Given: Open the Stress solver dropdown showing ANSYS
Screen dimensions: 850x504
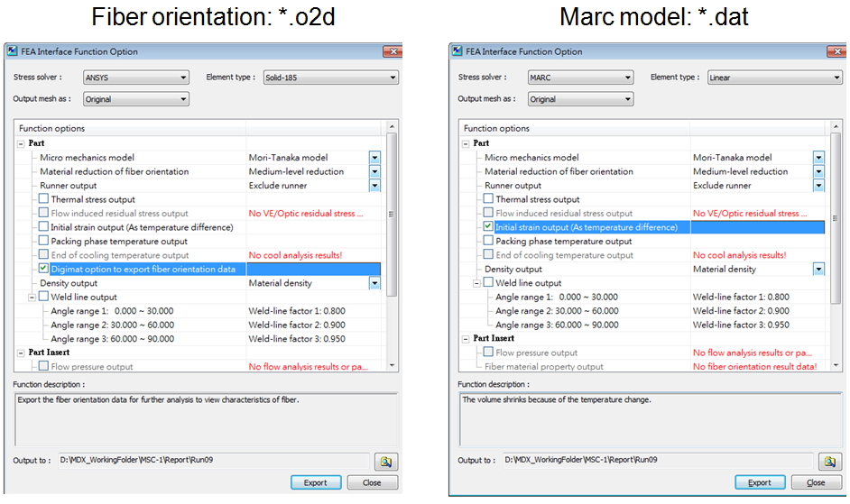Looking at the screenshot, I should click(135, 78).
